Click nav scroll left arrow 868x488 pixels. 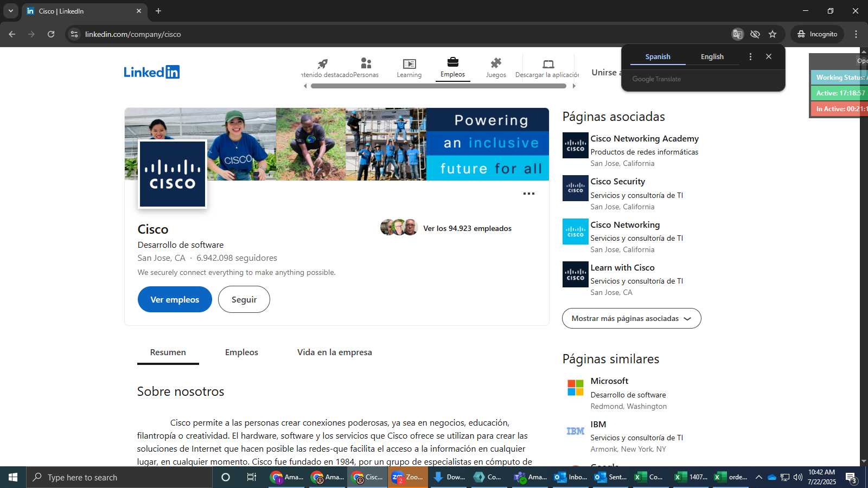coord(305,86)
